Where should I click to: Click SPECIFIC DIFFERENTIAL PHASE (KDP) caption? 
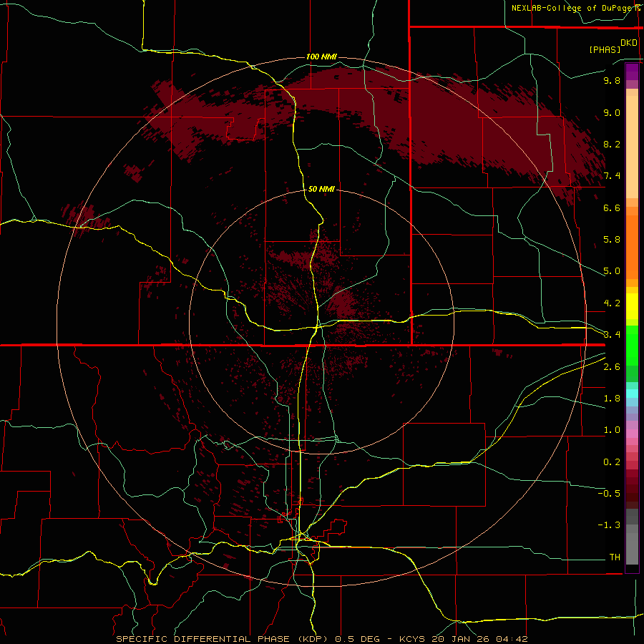pos(223,639)
